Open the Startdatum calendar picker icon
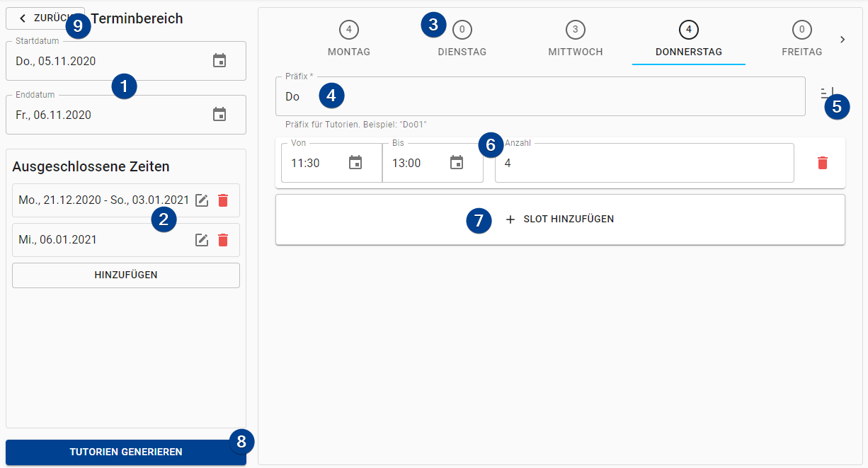This screenshot has width=868, height=468. [219, 61]
